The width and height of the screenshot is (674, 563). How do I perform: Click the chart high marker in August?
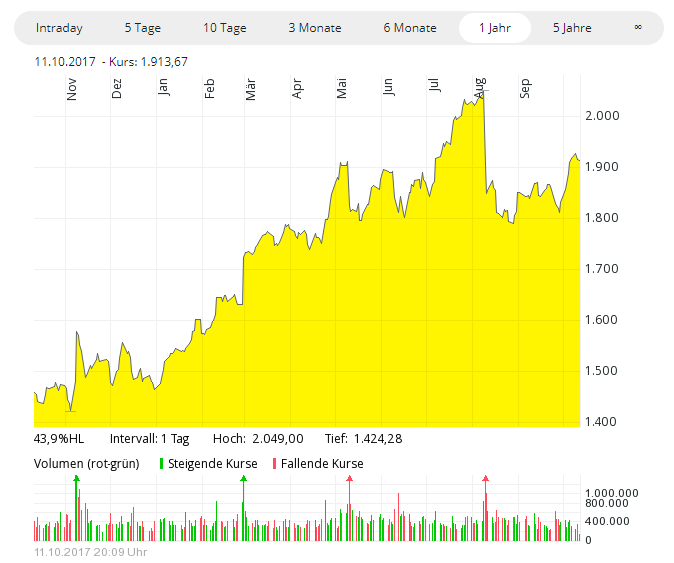pyautogui.click(x=484, y=91)
